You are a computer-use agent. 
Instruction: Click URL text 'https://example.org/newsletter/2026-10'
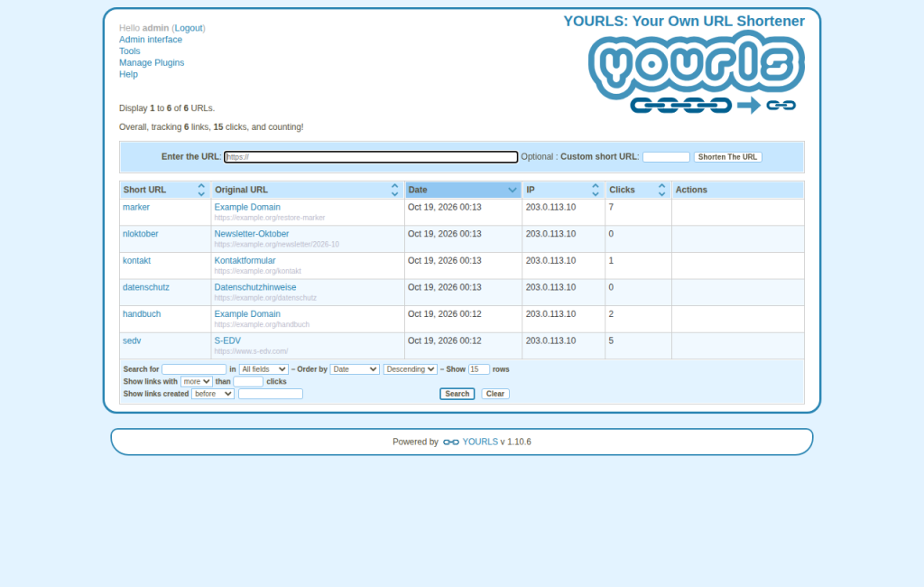[276, 244]
